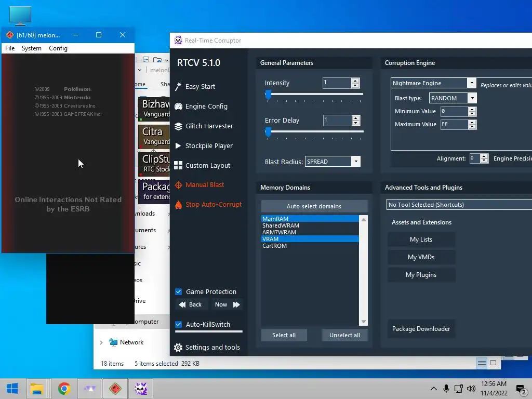Open the desktop monitor shortcut icon

pos(20,16)
